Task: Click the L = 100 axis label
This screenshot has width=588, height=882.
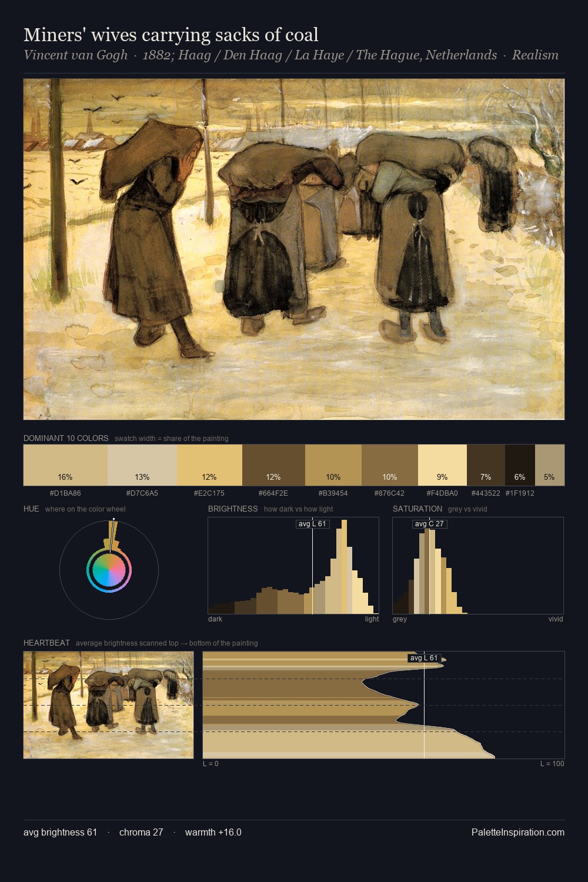Action: tap(552, 764)
